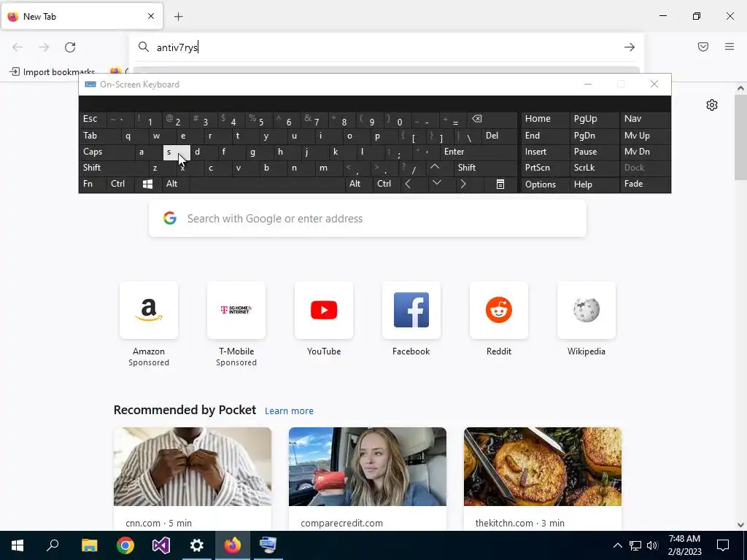The width and height of the screenshot is (747, 560).
Task: Toggle Fade on On-Screen Keyboard
Action: point(645,184)
